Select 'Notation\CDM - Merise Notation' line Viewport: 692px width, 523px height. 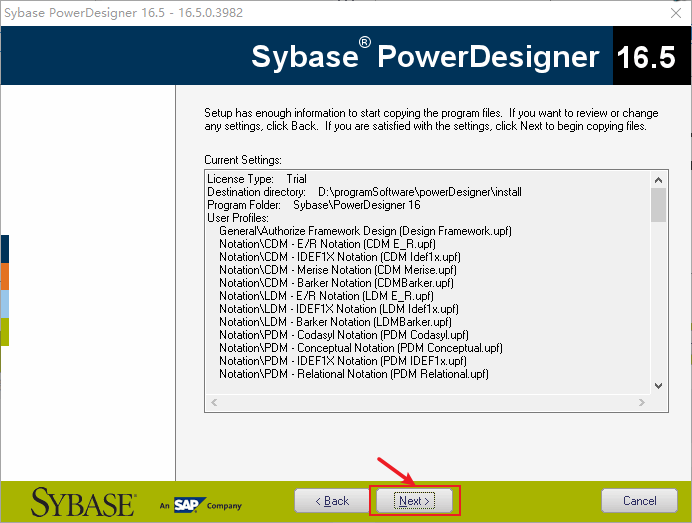coord(338,270)
